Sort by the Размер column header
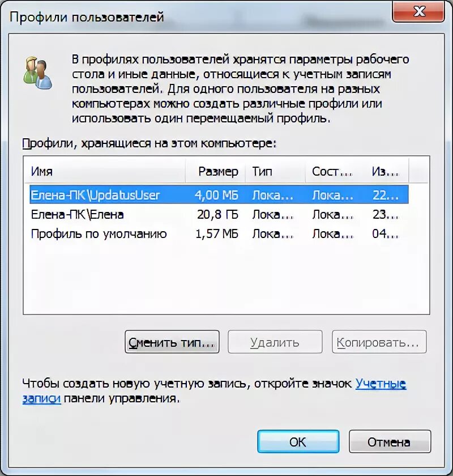The width and height of the screenshot is (453, 476). click(x=215, y=172)
